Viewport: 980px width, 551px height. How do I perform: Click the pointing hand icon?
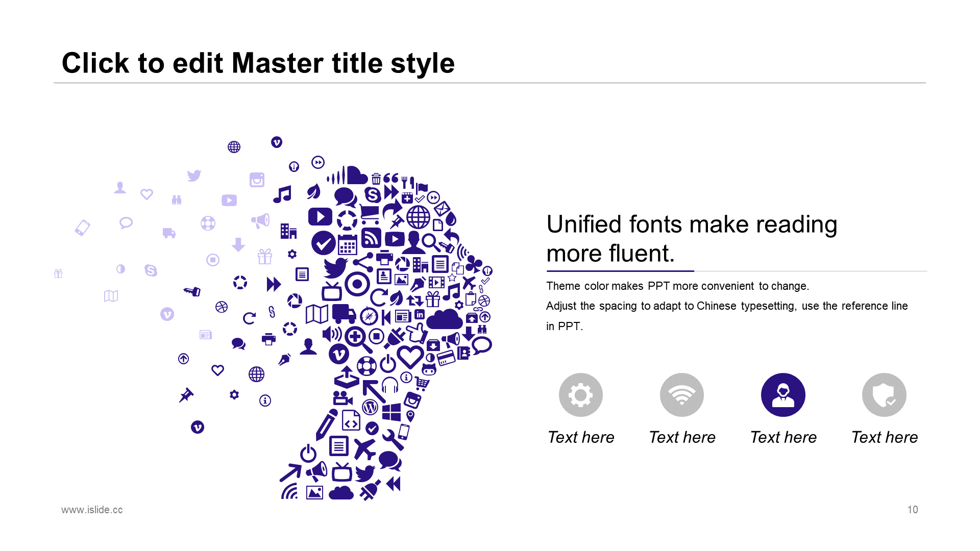pos(416,332)
